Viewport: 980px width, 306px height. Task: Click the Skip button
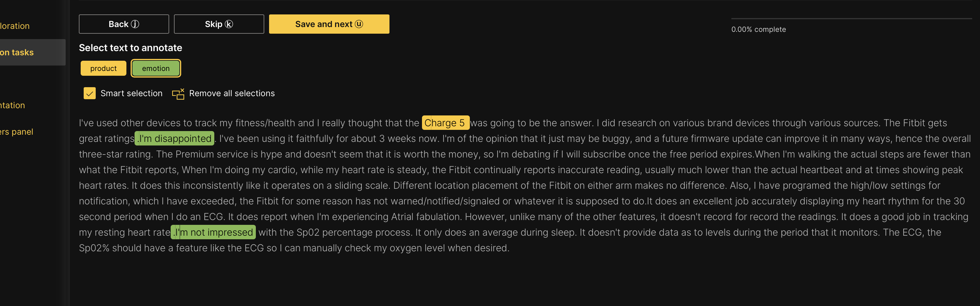(x=219, y=24)
